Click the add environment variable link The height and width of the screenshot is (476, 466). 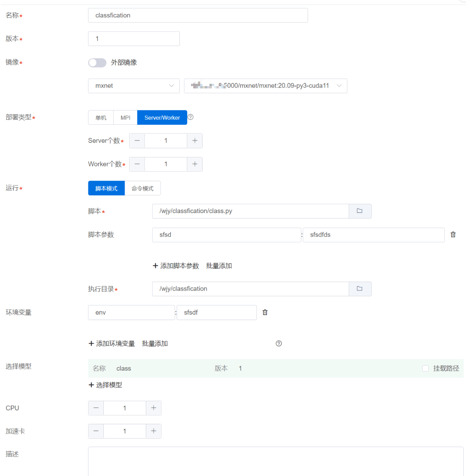click(112, 344)
